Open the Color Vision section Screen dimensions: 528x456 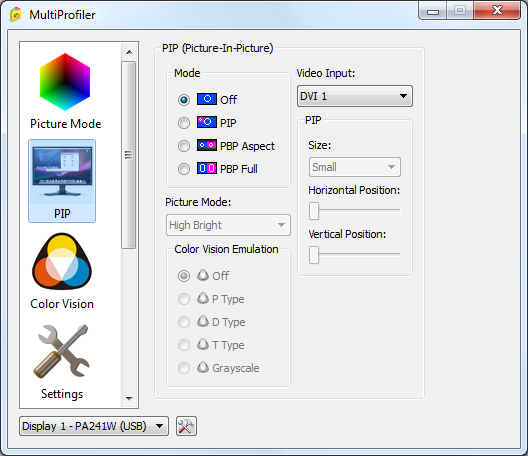click(x=62, y=261)
